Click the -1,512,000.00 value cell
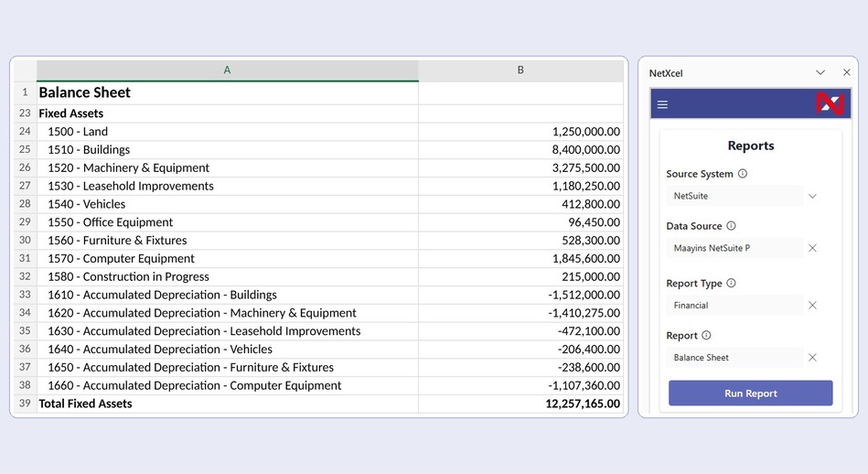 521,295
